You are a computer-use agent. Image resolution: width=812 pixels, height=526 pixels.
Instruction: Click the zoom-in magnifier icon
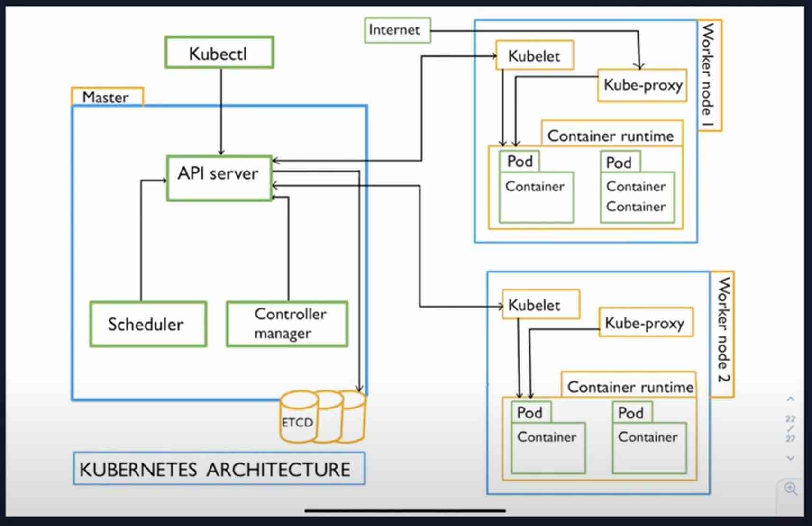790,489
